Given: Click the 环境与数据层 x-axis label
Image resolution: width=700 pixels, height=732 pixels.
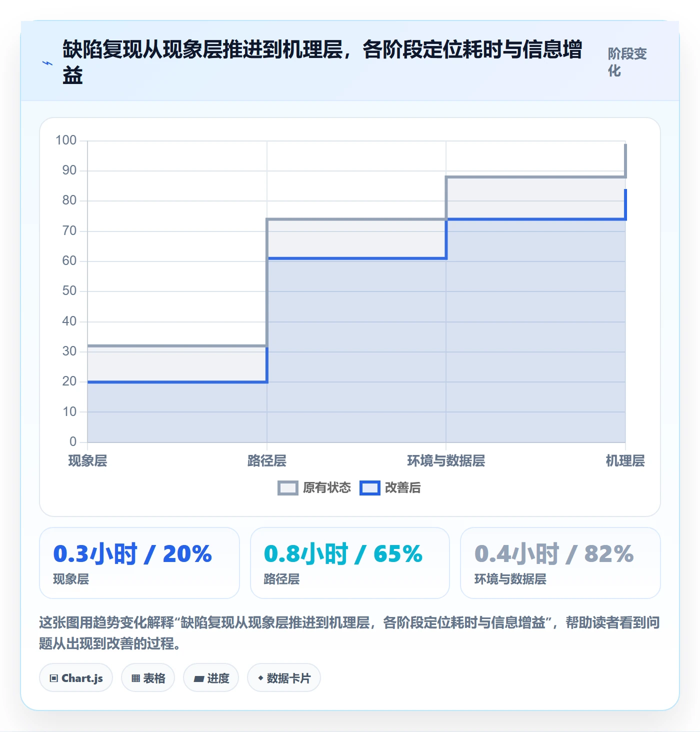Looking at the screenshot, I should coord(446,461).
